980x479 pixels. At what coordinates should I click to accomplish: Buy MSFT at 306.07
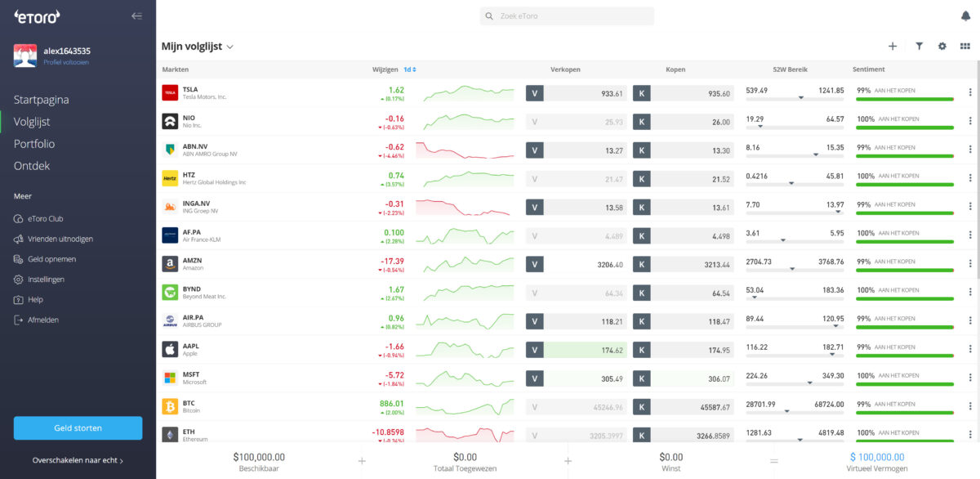684,378
